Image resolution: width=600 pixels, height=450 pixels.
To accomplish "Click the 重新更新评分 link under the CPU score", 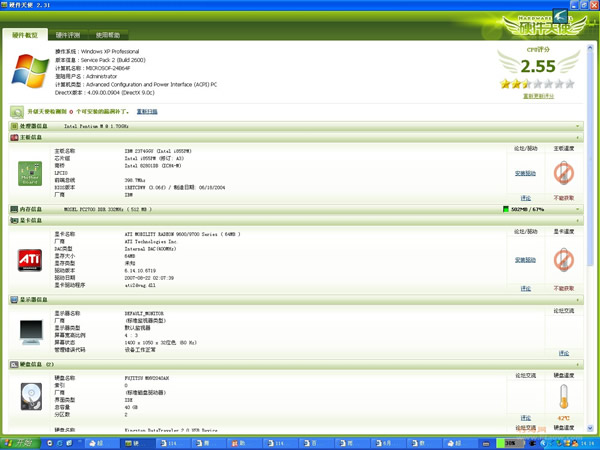I will coord(538,96).
